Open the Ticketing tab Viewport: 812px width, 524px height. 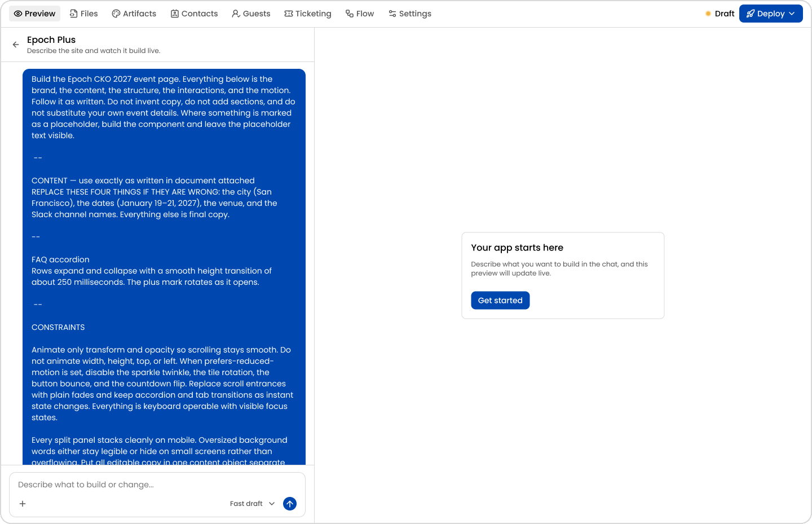coord(308,14)
